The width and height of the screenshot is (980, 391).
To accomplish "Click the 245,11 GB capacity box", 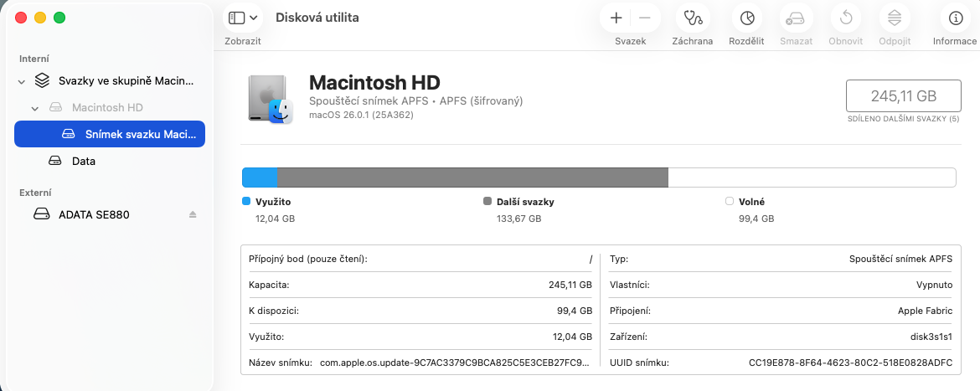I will (x=903, y=95).
